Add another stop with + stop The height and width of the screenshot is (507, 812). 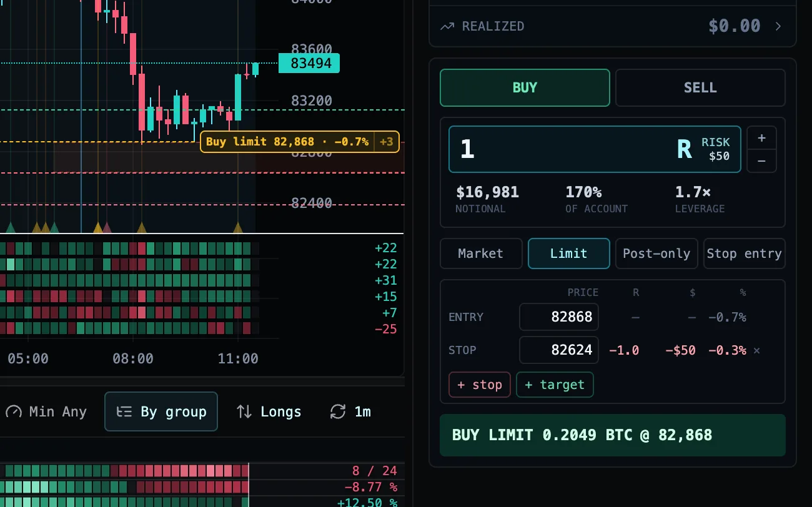480,385
